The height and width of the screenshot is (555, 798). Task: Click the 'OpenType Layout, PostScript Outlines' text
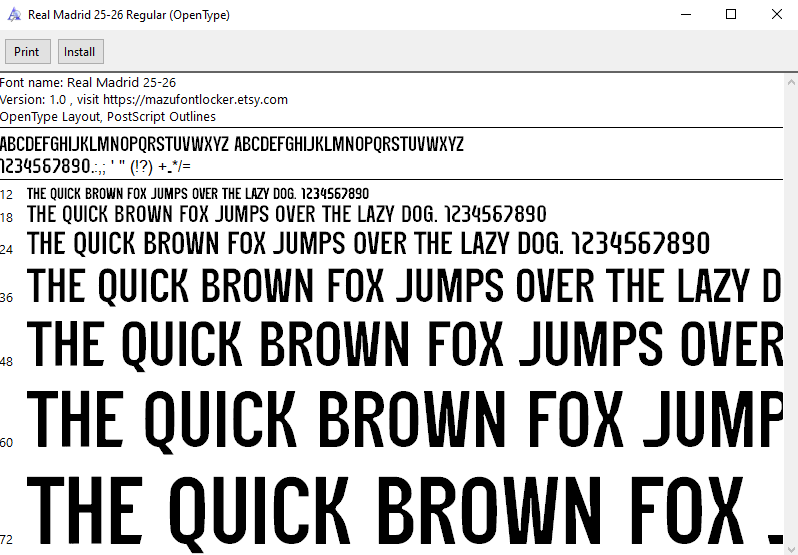coord(107,116)
